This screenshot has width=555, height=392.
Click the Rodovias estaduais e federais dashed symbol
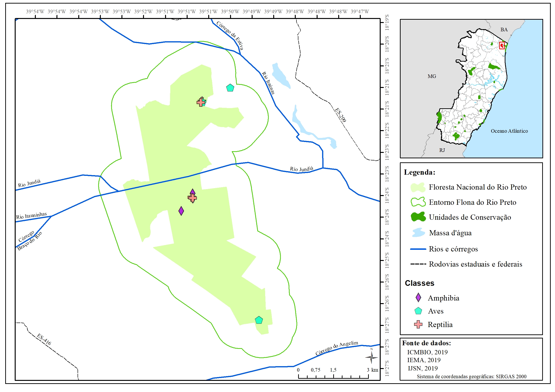click(418, 264)
